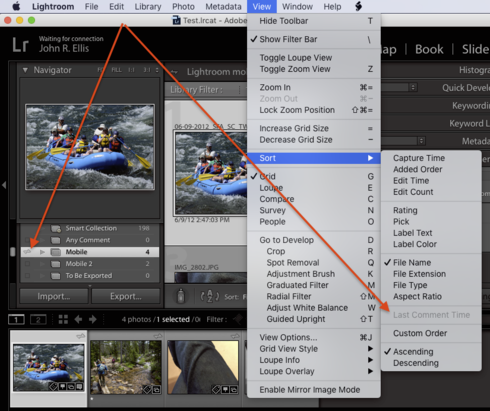Choose View Options menu item
490x411 pixels.
pos(314,337)
